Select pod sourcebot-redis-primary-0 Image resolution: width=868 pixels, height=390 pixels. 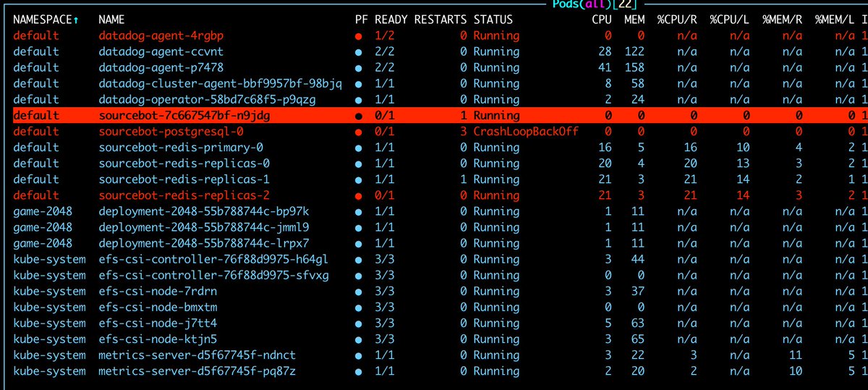[181, 148]
